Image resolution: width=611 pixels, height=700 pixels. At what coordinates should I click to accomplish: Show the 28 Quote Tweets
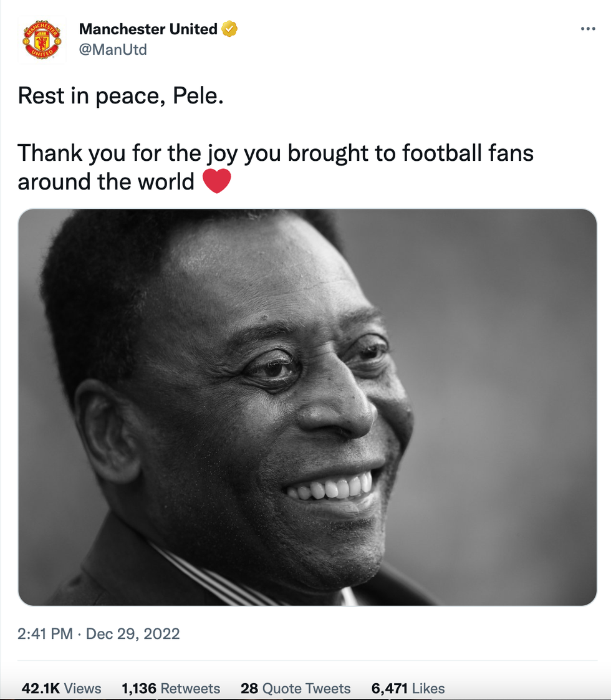click(x=296, y=688)
